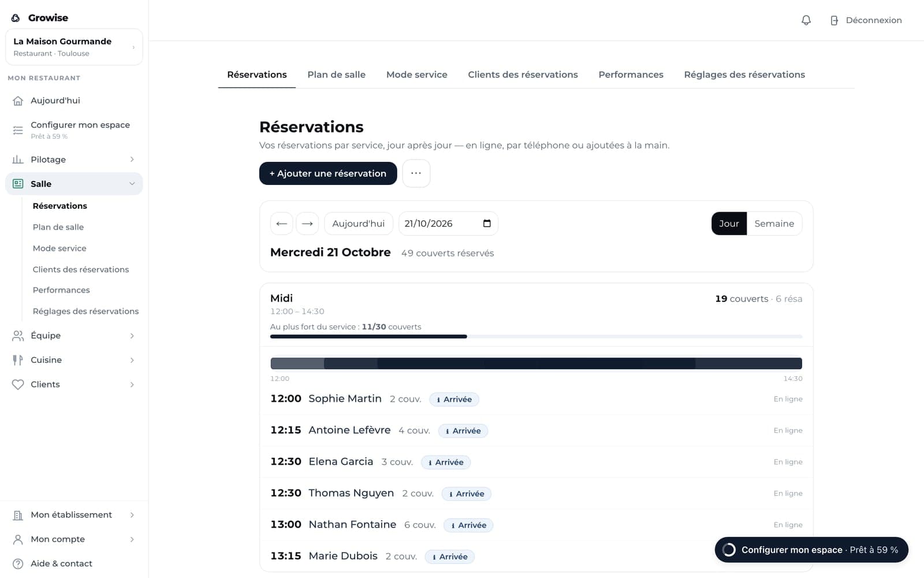
Task: Switch to Semaine view
Action: coord(774,224)
